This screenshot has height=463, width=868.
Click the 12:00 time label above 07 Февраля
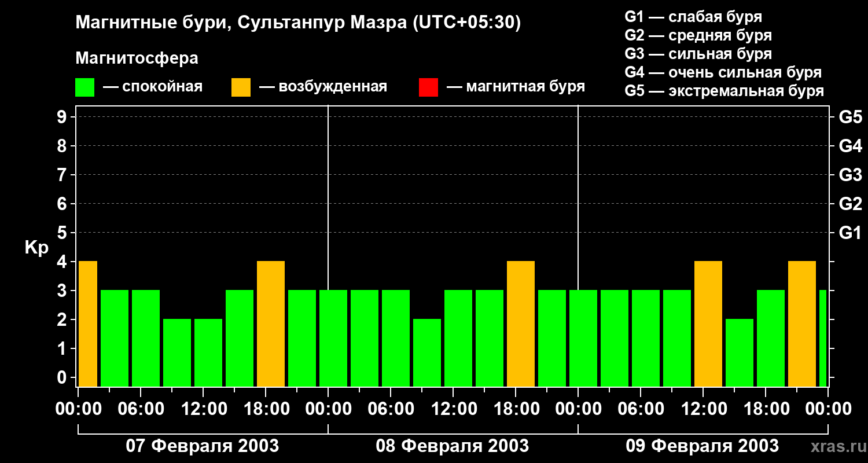[x=203, y=409]
